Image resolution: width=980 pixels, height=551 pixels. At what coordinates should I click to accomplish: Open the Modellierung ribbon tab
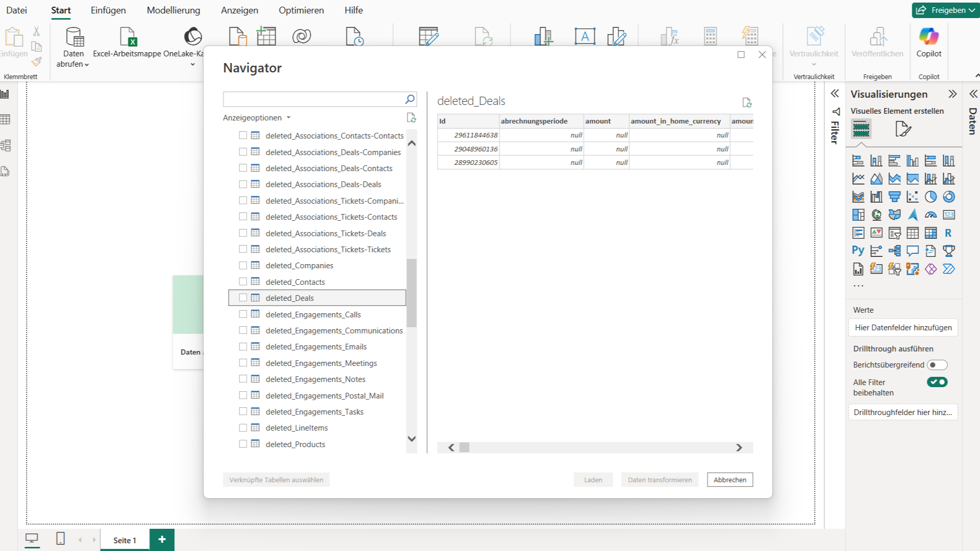pyautogui.click(x=173, y=10)
